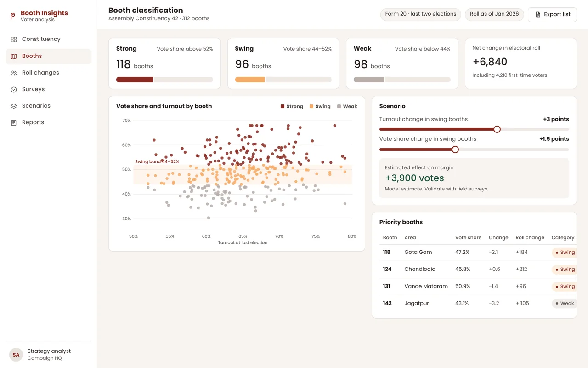
Task: Click the SA user avatar
Action: [x=16, y=355]
